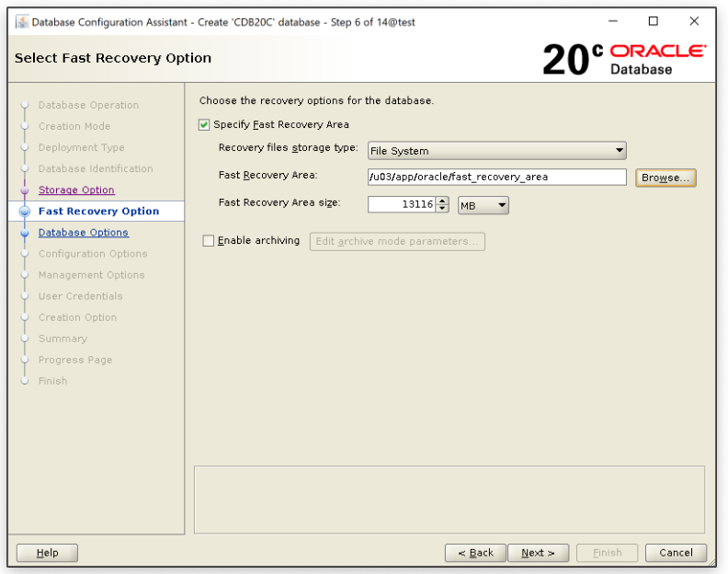Enable archiving checkbox
This screenshot has width=728, height=574.
pyautogui.click(x=208, y=241)
